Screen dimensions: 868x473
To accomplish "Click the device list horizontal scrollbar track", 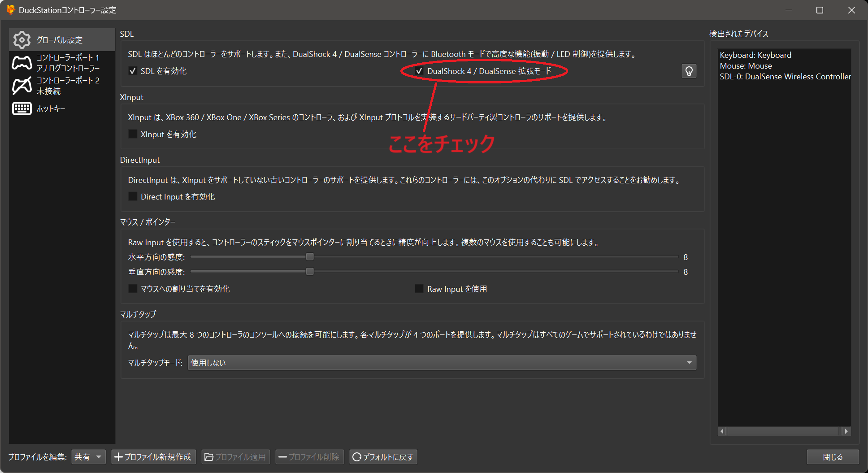I will pyautogui.click(x=784, y=431).
